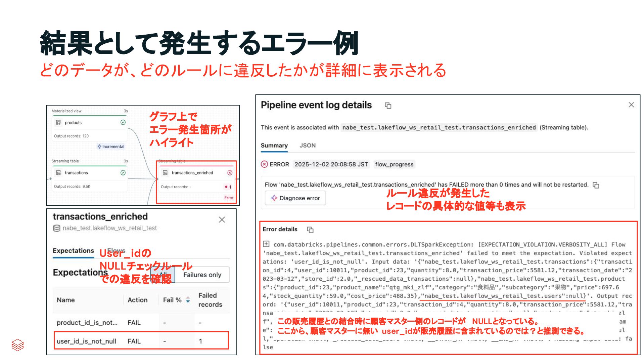Close the transactions_enriched details panel
Screen dimensions: 644x363
222,220
